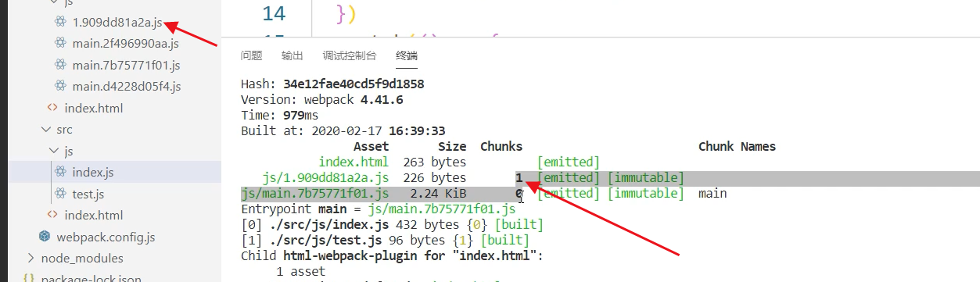The width and height of the screenshot is (980, 282).
Task: Expand the node_modules folder
Action: [x=82, y=258]
